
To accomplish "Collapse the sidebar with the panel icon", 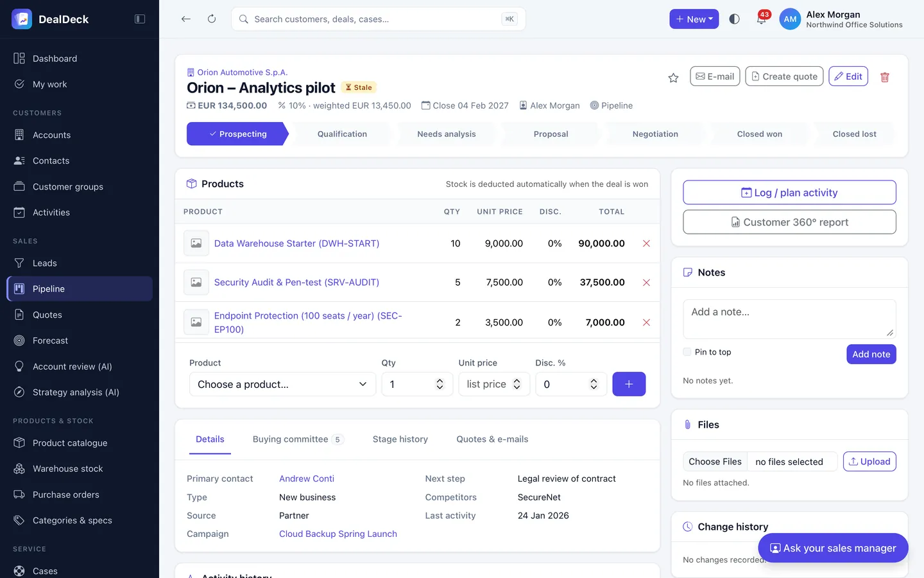I will pos(140,19).
